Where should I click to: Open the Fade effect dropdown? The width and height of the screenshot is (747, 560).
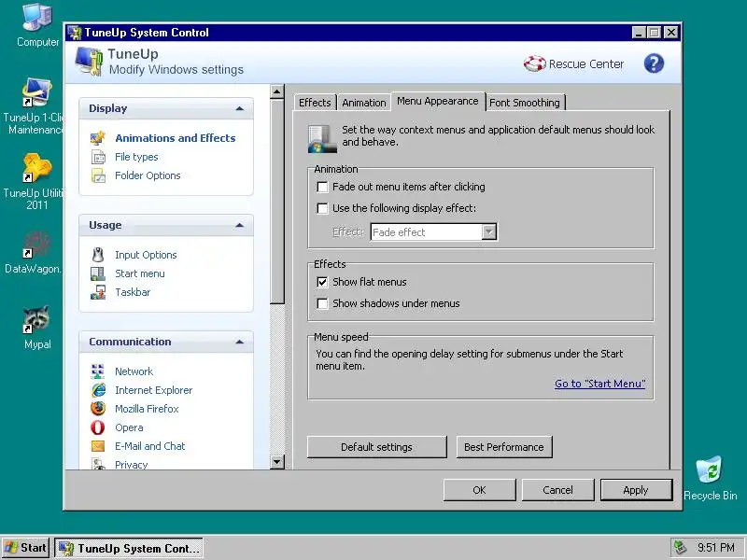489,232
